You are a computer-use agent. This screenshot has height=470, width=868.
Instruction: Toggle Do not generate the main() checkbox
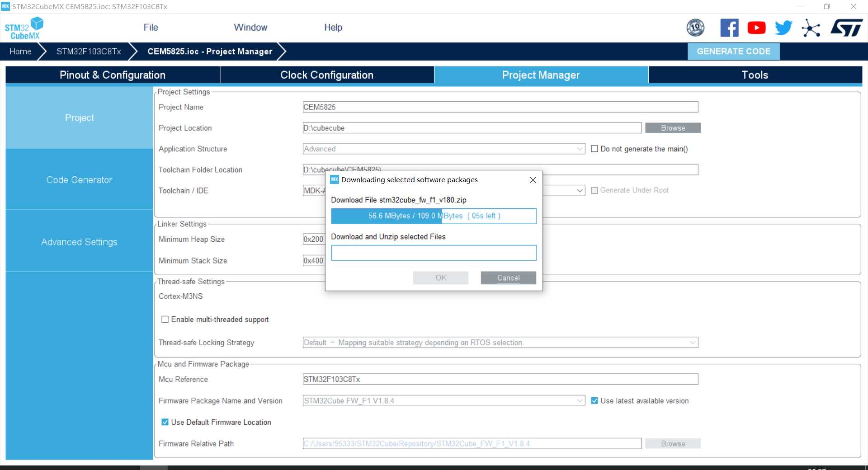click(x=594, y=149)
